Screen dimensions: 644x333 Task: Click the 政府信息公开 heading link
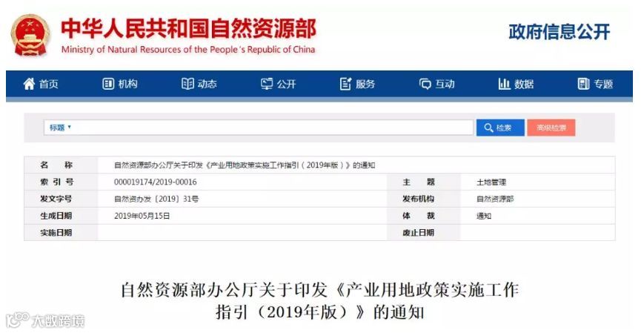(x=560, y=32)
